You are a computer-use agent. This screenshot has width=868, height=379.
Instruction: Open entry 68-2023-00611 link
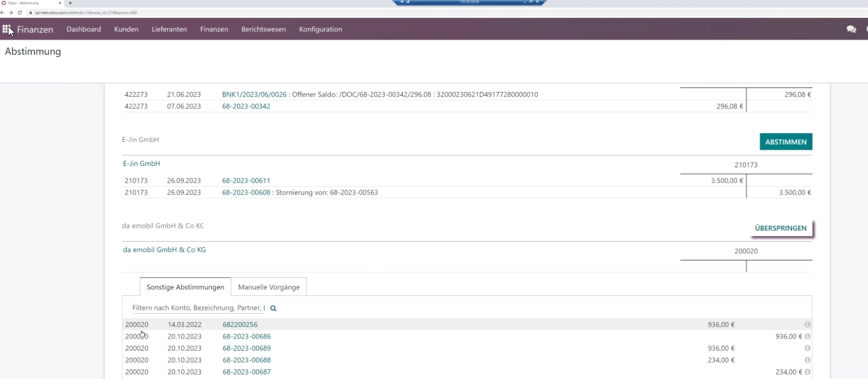(x=246, y=181)
